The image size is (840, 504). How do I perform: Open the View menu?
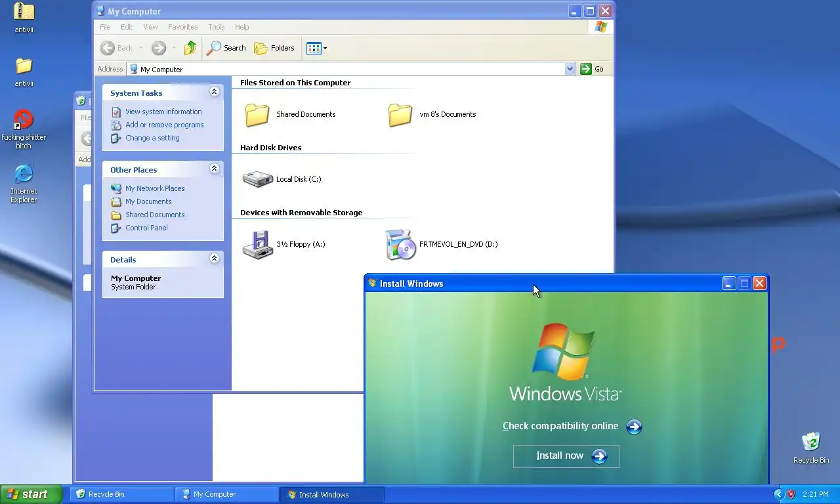tap(150, 27)
